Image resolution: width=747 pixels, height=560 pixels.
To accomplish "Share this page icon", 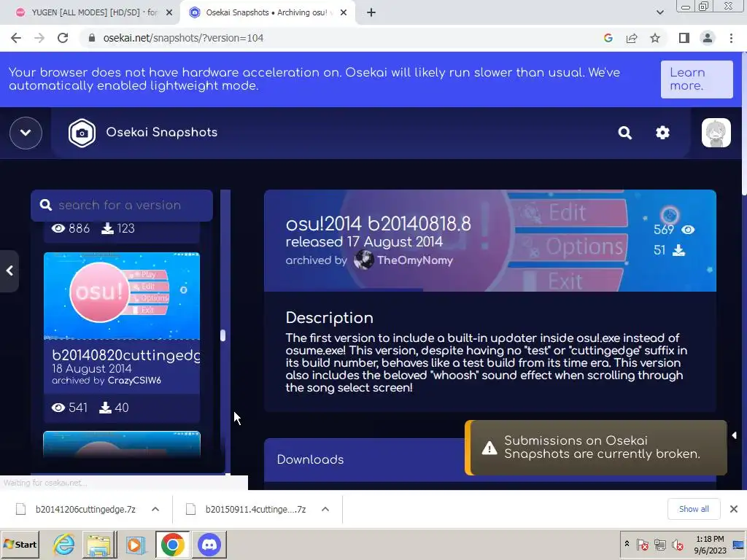I will [632, 38].
